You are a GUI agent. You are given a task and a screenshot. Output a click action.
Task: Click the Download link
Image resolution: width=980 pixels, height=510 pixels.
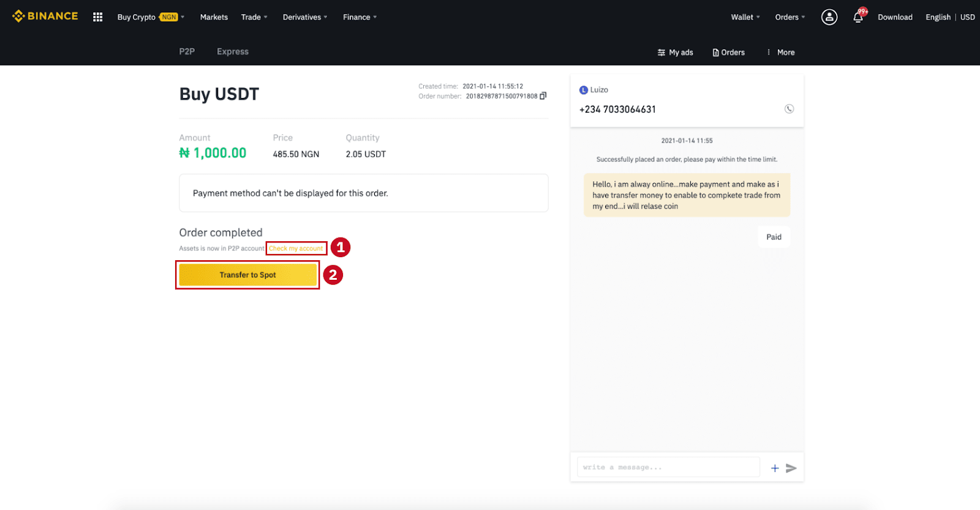895,17
